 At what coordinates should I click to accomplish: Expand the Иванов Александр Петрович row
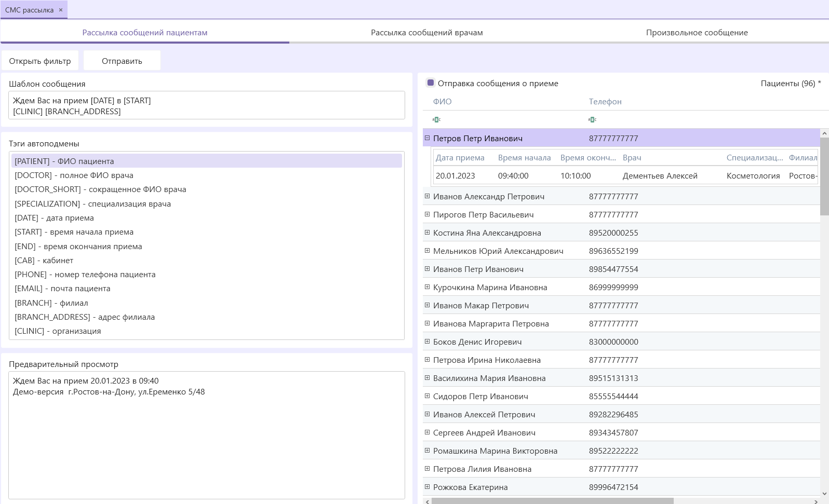click(x=427, y=196)
